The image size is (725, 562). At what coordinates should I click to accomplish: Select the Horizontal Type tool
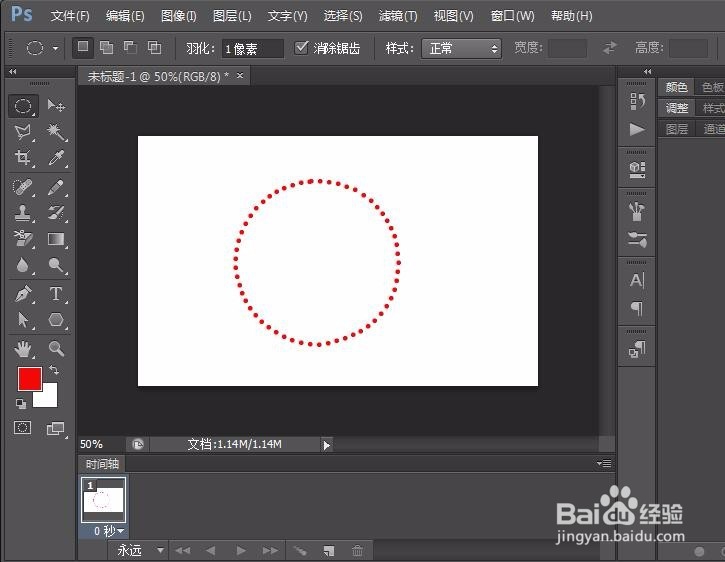point(56,294)
